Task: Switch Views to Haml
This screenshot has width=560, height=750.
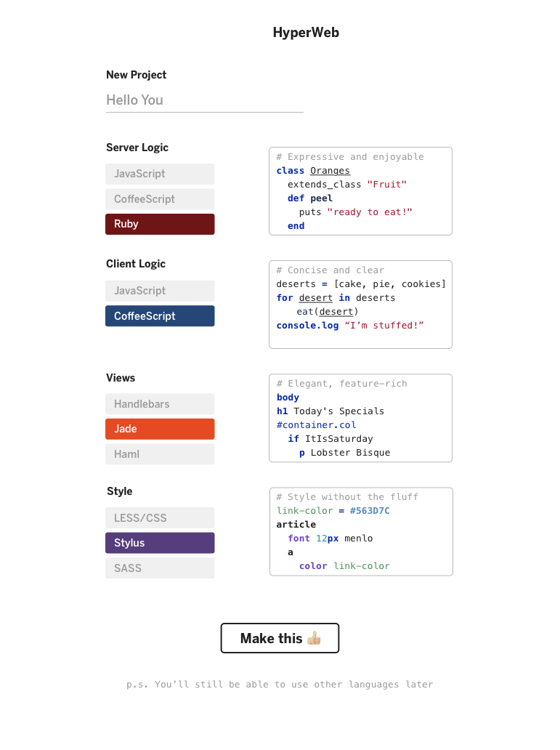Action: (x=160, y=454)
